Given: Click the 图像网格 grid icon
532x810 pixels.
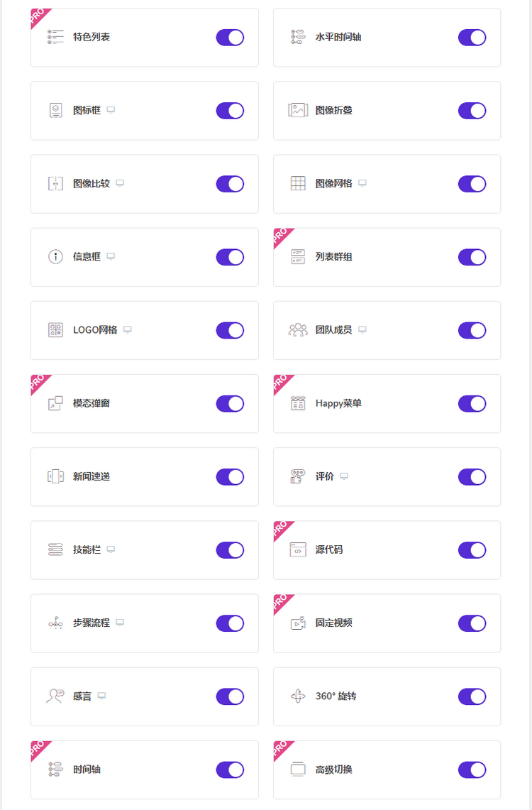Looking at the screenshot, I should pyautogui.click(x=298, y=183).
